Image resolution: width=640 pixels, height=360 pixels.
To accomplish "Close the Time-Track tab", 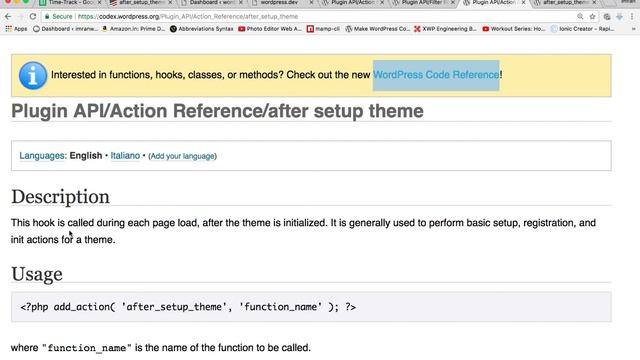I will point(99,2).
